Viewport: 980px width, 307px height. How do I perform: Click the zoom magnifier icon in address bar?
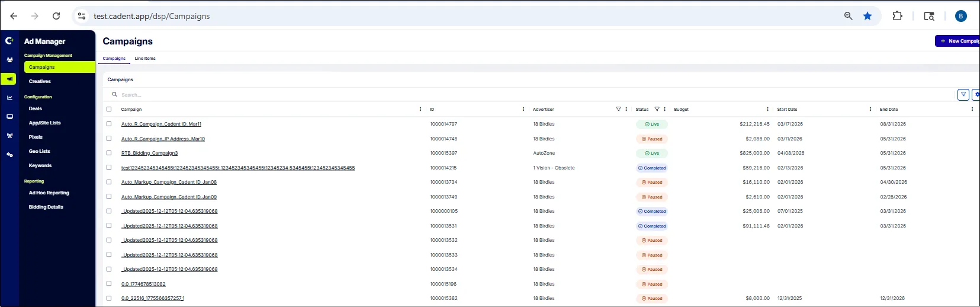(x=848, y=16)
